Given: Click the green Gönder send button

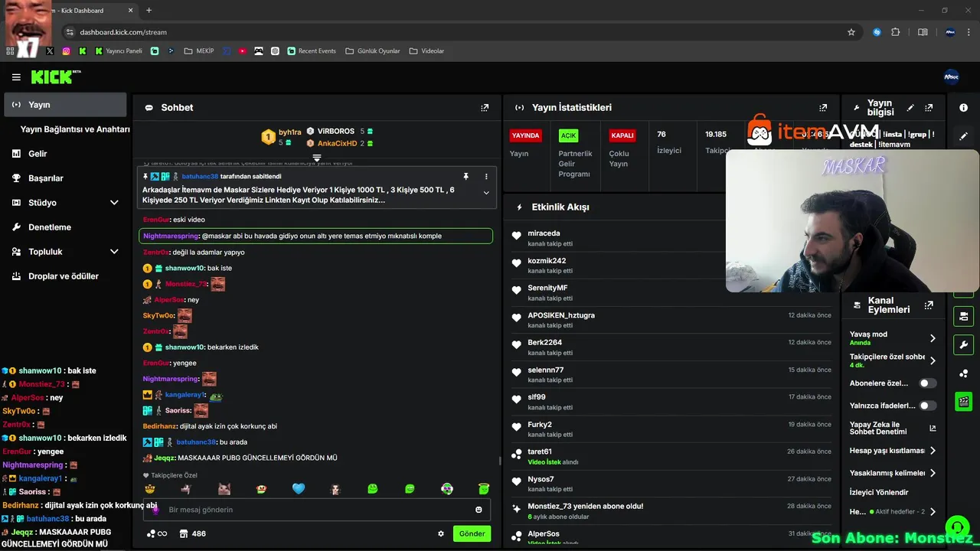Looking at the screenshot, I should point(472,533).
